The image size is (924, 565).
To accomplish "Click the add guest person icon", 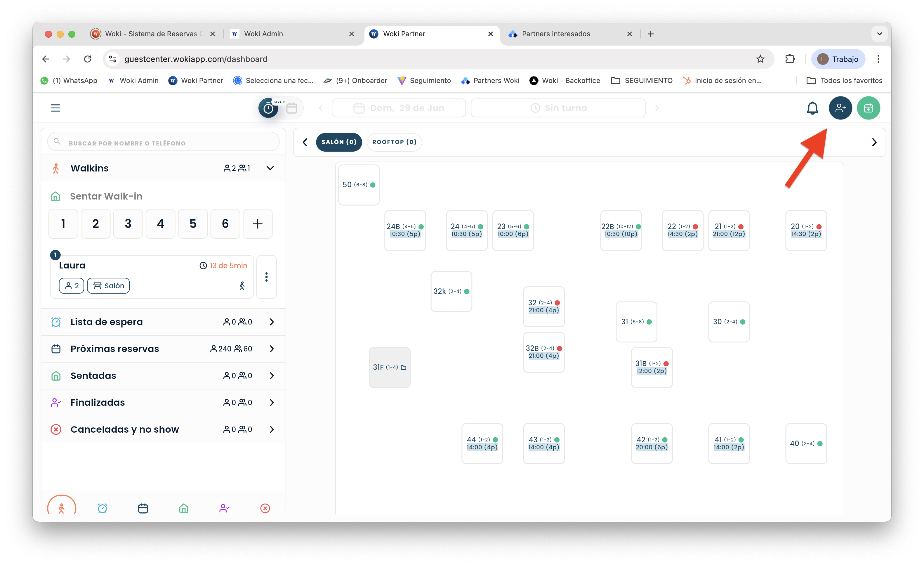I will click(x=840, y=108).
